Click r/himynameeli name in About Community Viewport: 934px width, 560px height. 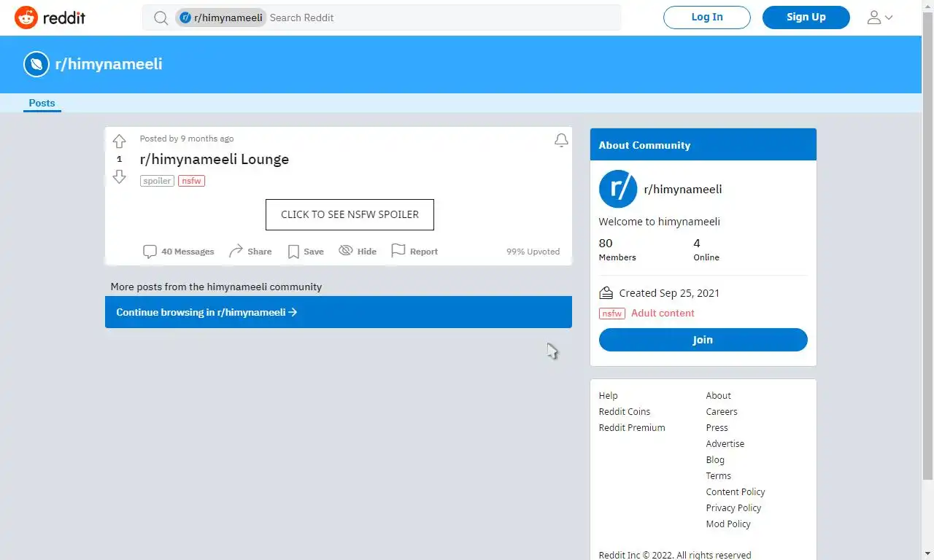[x=683, y=189]
